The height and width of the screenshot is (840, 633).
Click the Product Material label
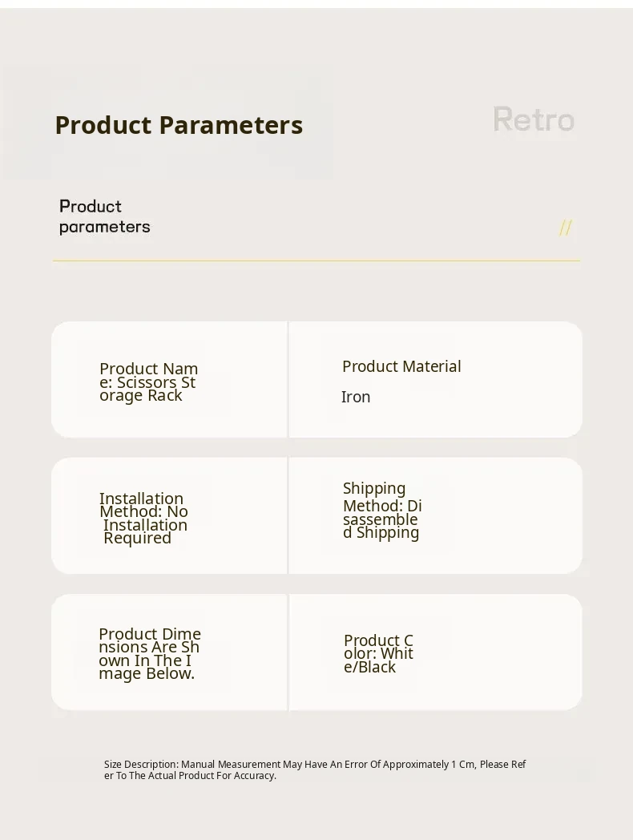[x=401, y=366]
